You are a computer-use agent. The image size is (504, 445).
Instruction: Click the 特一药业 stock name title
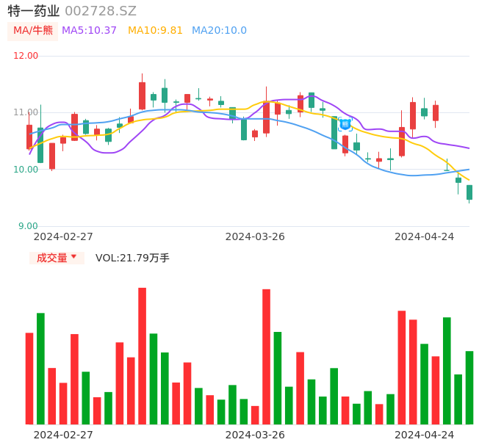pos(34,11)
